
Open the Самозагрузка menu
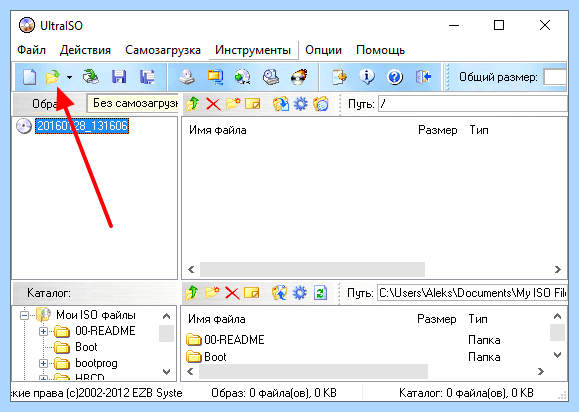coord(163,50)
